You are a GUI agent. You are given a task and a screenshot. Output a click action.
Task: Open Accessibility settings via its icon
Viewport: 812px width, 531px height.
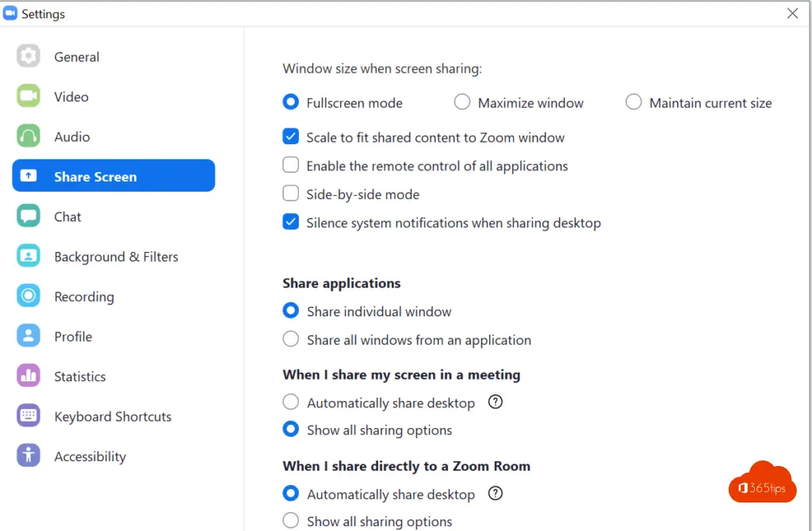pyautogui.click(x=29, y=456)
